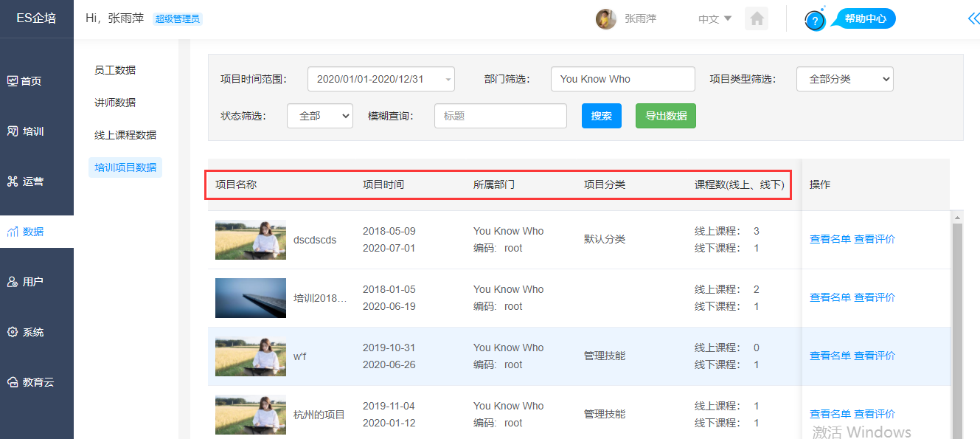Click the blue 搜索 search button
Screen dimensions: 980x439
pyautogui.click(x=602, y=116)
